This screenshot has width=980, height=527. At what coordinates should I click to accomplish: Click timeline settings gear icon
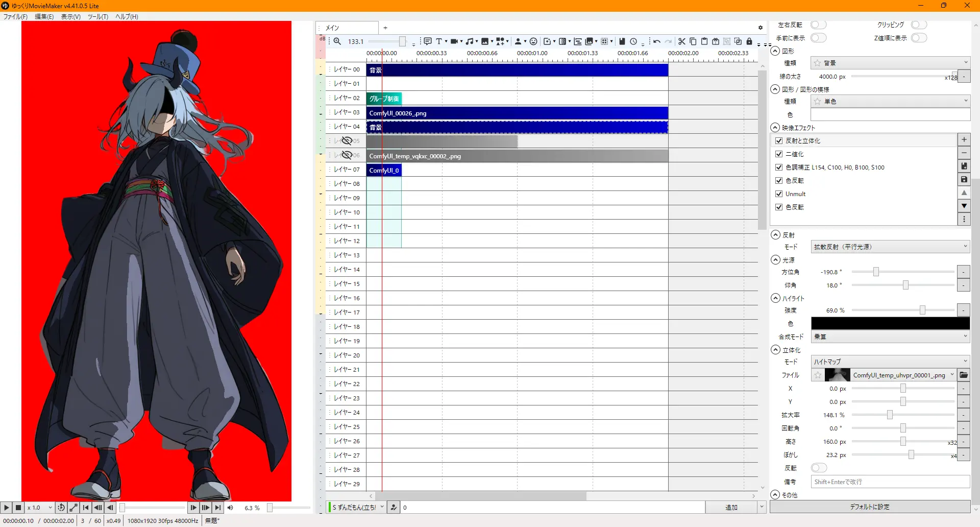tap(760, 28)
